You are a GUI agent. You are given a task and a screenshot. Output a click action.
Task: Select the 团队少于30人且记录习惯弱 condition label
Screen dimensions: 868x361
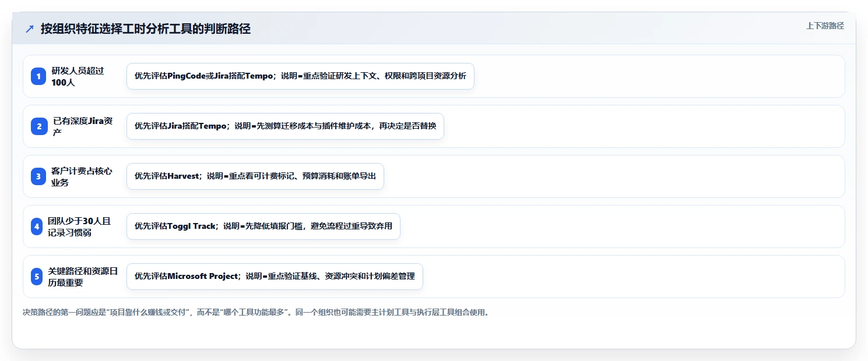[x=79, y=226]
